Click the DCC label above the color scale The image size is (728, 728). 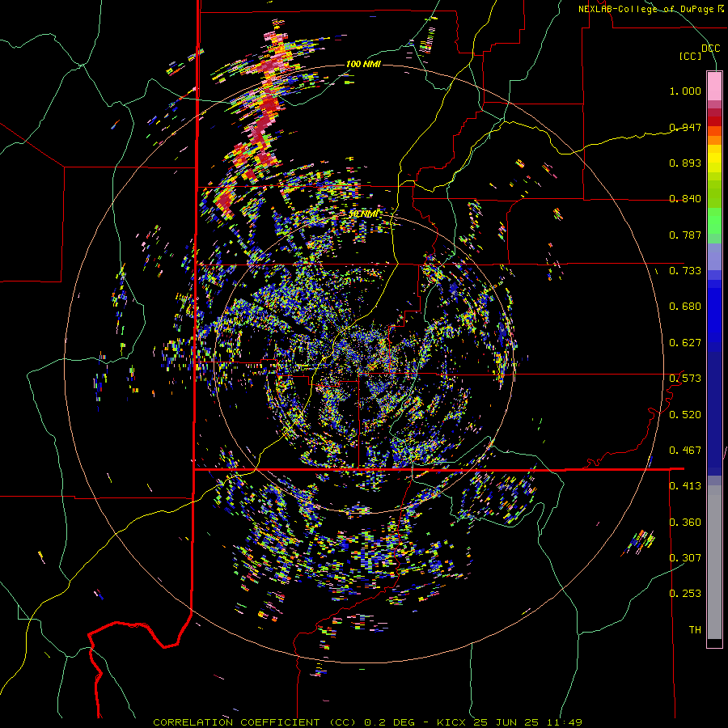710,49
